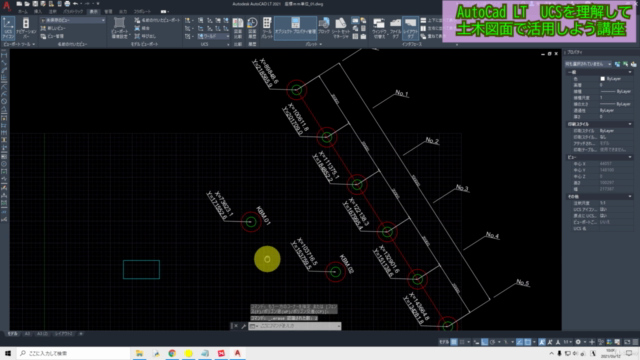
Task: Click the quick access New file icon
Action: (x=19, y=4)
